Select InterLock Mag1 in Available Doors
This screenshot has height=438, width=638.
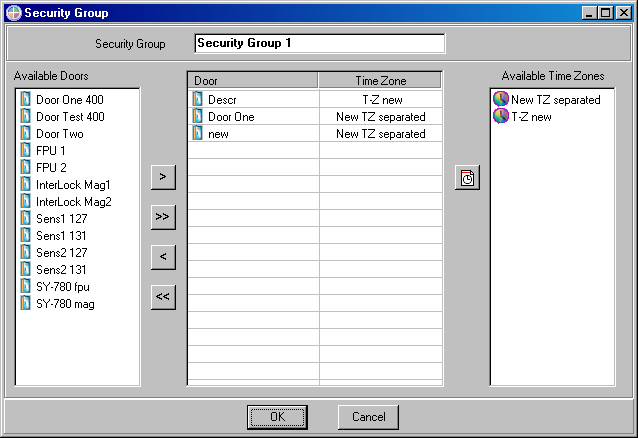pyautogui.click(x=73, y=185)
